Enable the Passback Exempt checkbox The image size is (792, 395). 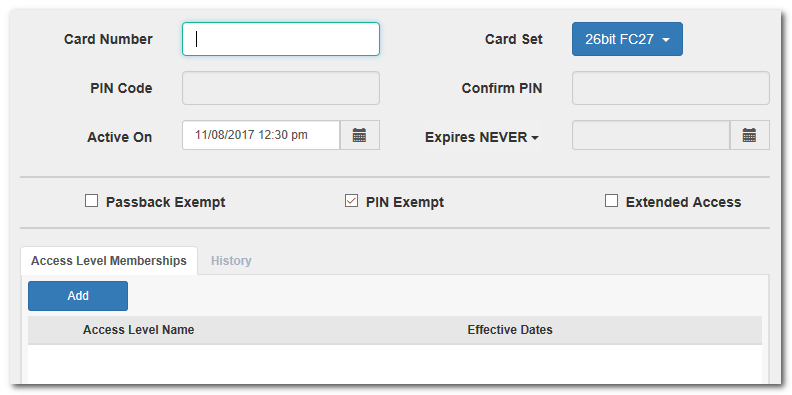pyautogui.click(x=91, y=201)
